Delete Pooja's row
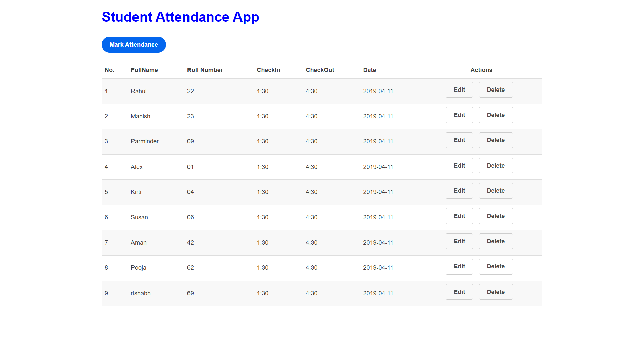Image resolution: width=644 pixels, height=362 pixels. pos(495,266)
